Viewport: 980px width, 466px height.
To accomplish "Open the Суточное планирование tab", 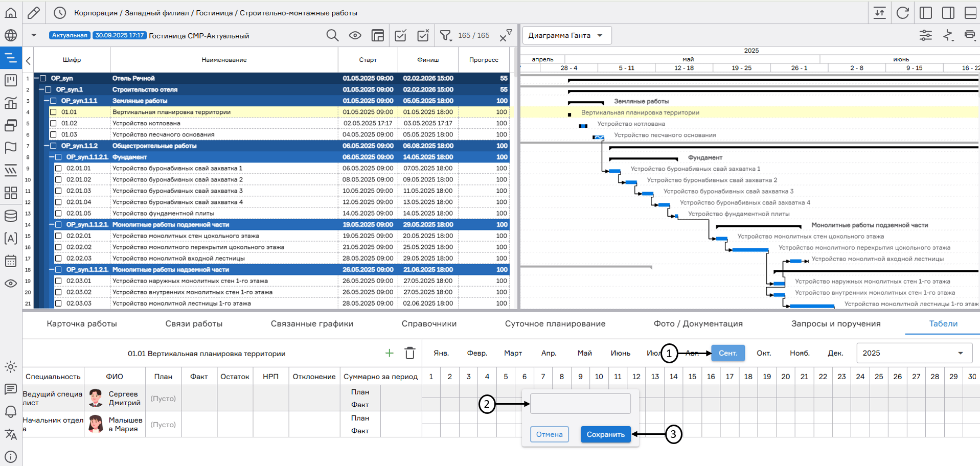I will [x=555, y=323].
